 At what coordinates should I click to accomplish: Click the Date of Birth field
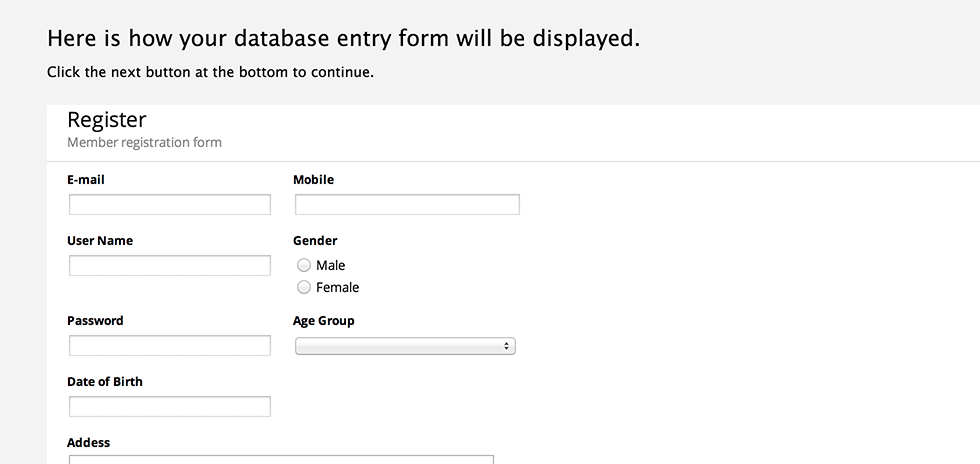(170, 407)
